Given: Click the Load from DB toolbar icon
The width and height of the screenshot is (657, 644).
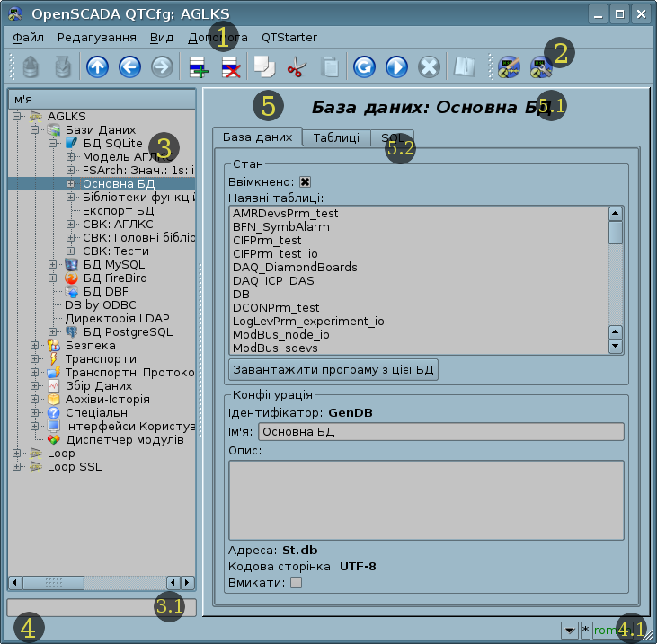Looking at the screenshot, I should (x=31, y=67).
